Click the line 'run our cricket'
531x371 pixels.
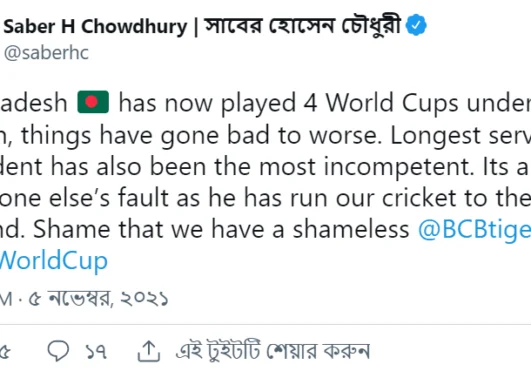click(x=266, y=198)
